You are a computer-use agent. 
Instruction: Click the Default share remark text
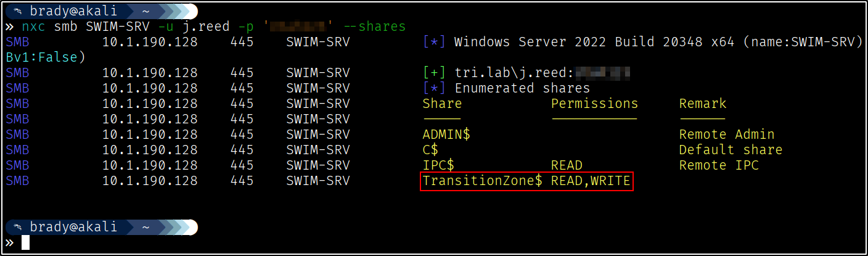(731, 150)
